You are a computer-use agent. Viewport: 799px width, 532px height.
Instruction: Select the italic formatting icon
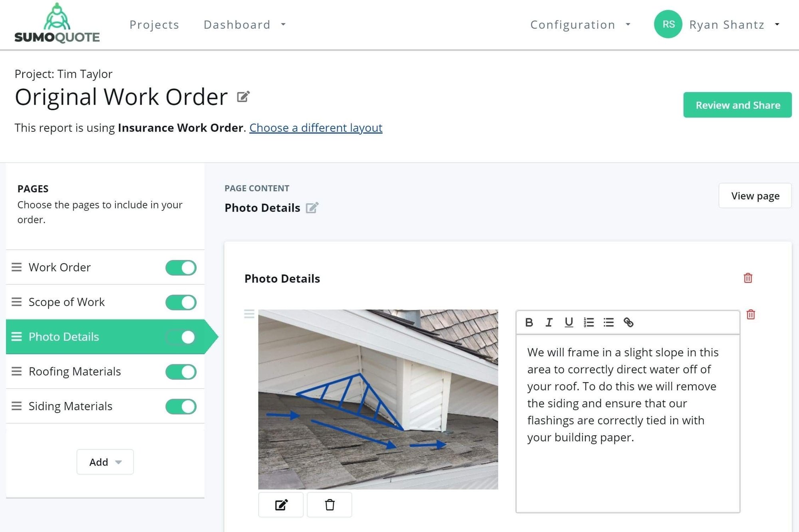547,322
